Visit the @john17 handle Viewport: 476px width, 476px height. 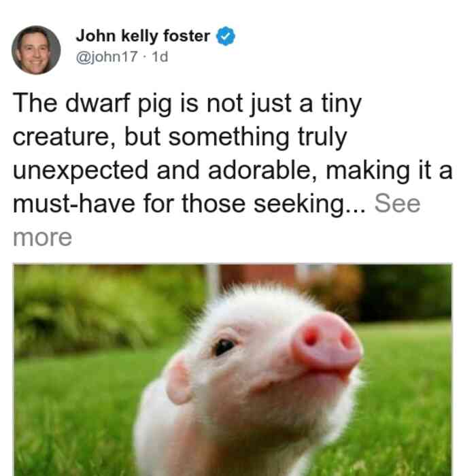click(x=107, y=56)
